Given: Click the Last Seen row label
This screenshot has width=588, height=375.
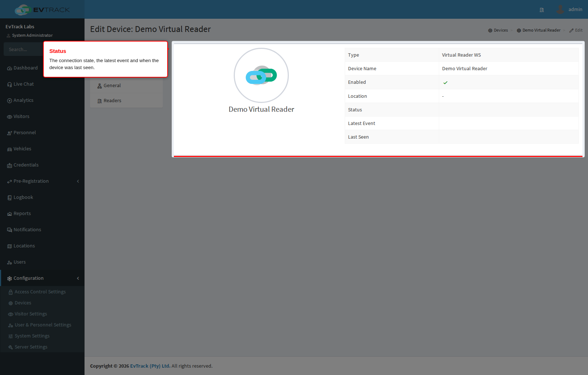Looking at the screenshot, I should coord(358,137).
